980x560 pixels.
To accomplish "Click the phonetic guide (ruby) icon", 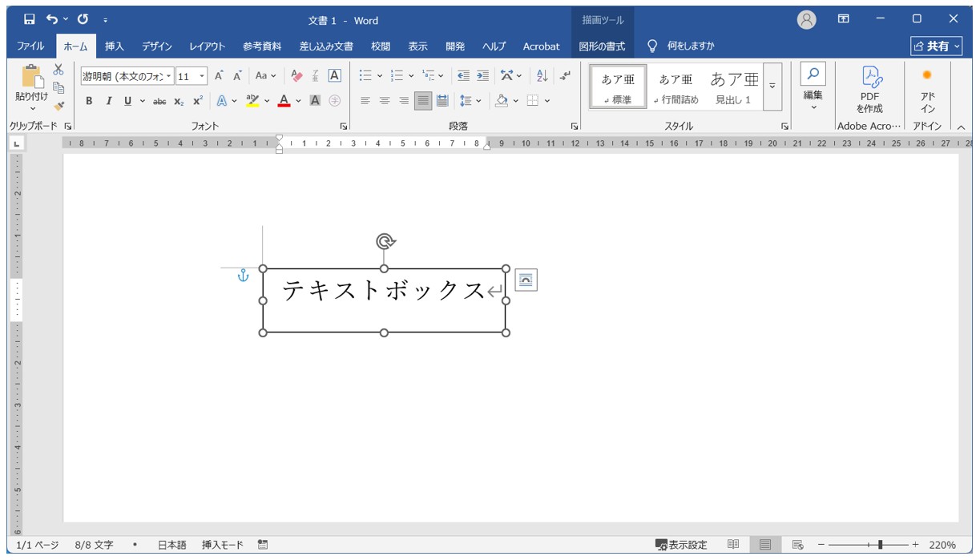I will pos(316,75).
